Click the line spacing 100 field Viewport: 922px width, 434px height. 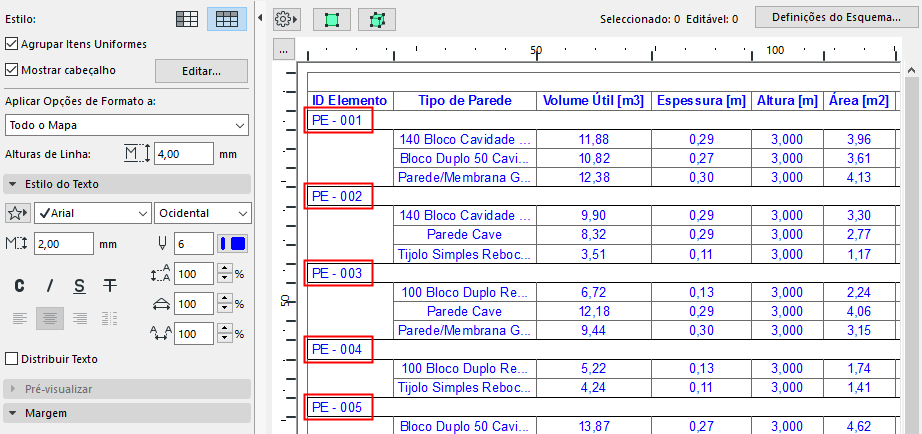click(x=193, y=273)
